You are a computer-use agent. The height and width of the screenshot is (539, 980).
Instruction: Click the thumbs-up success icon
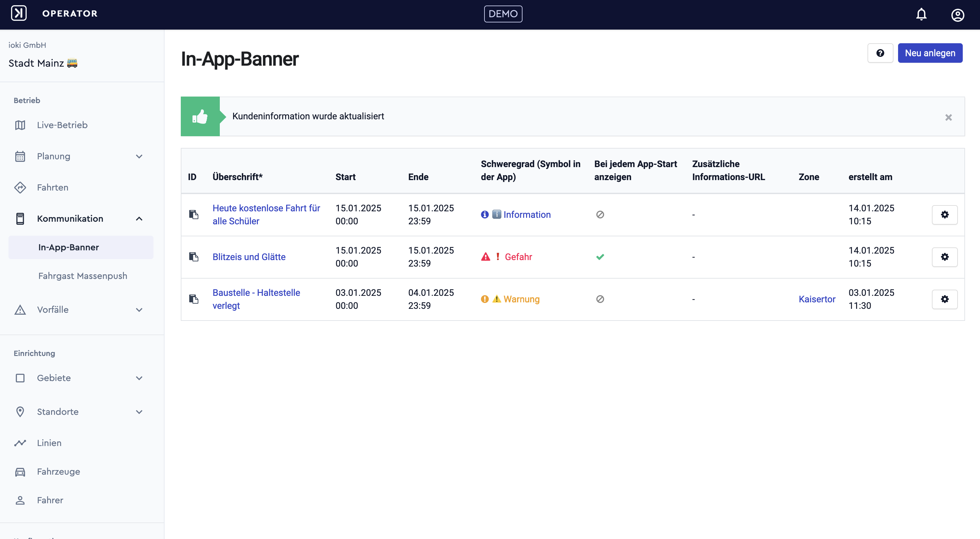point(200,116)
